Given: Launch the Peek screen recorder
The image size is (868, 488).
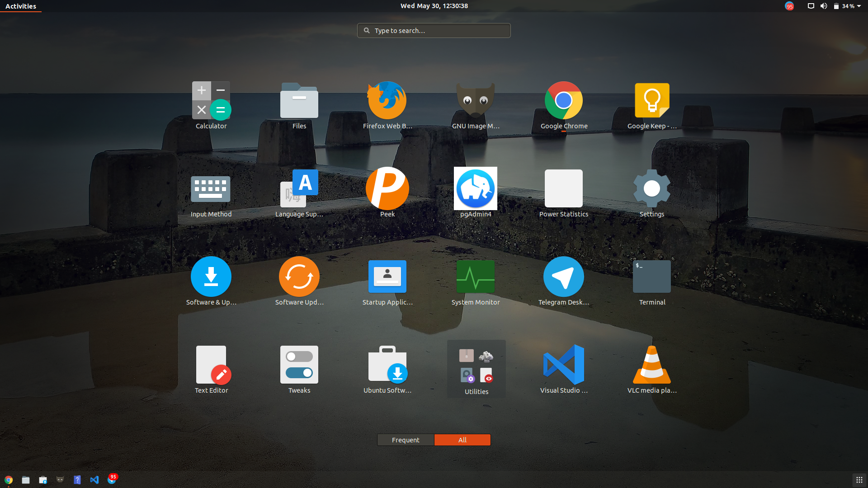Looking at the screenshot, I should [387, 194].
